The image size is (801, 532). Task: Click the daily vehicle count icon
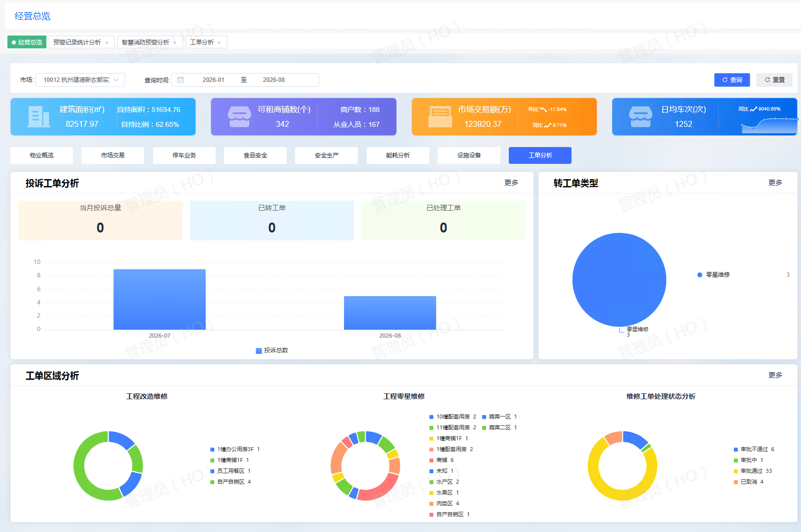coord(641,117)
